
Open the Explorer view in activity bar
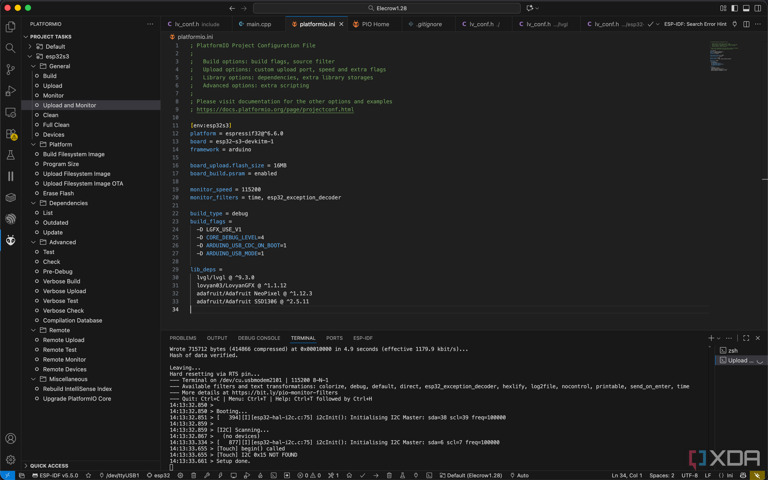tap(10, 27)
